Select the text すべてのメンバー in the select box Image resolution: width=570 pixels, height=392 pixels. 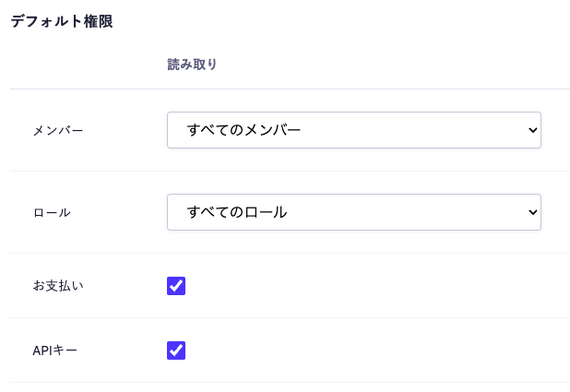pos(244,130)
